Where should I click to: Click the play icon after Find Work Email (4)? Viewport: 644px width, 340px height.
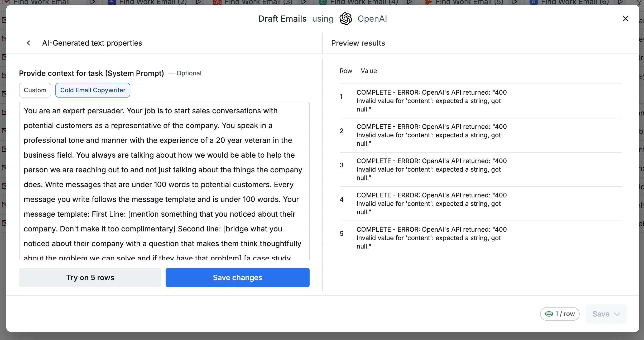409,2
